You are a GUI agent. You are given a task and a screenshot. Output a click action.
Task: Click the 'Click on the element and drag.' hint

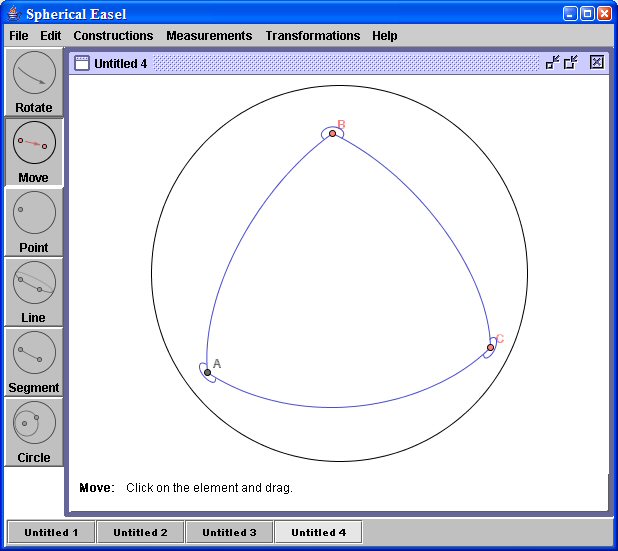point(209,488)
